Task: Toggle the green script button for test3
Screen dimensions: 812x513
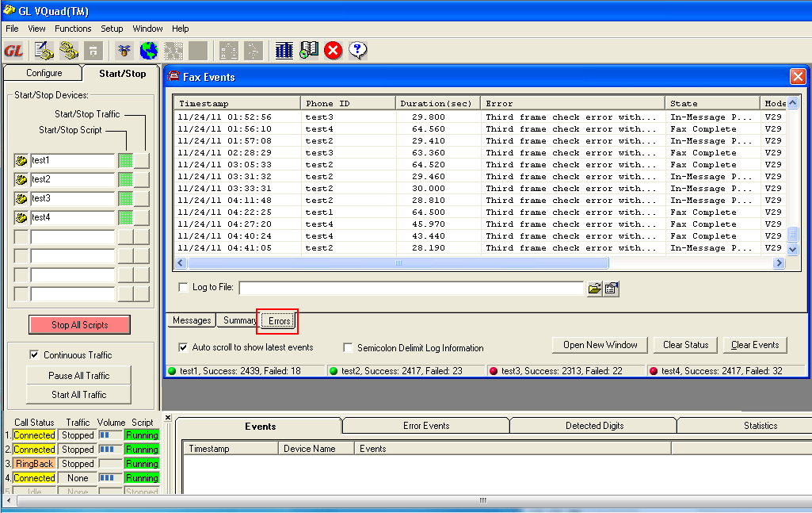Action: [126, 198]
